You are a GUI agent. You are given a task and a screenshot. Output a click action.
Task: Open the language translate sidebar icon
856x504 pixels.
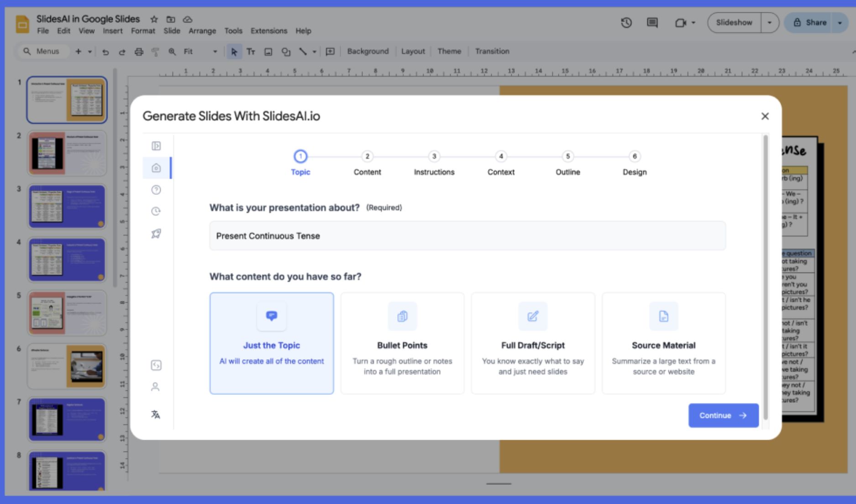tap(156, 415)
